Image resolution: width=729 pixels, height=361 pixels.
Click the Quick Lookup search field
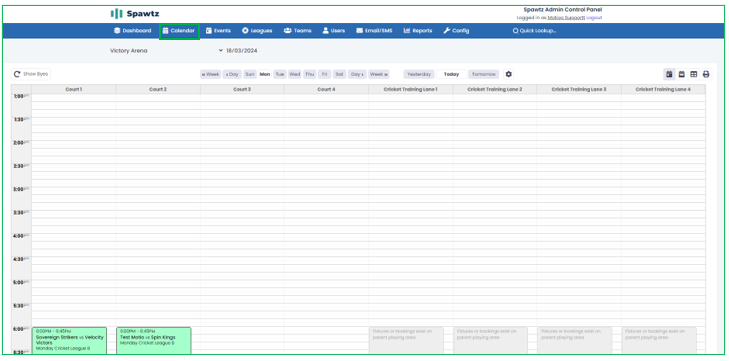point(535,31)
